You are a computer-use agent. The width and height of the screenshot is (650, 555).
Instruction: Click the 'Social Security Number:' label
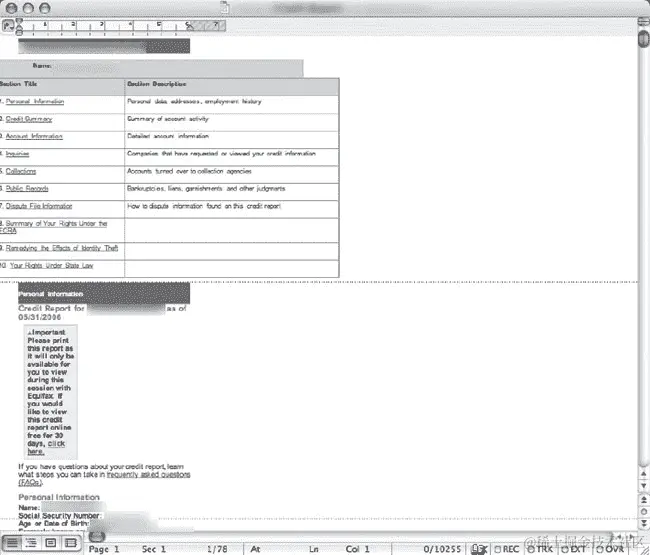(60, 516)
